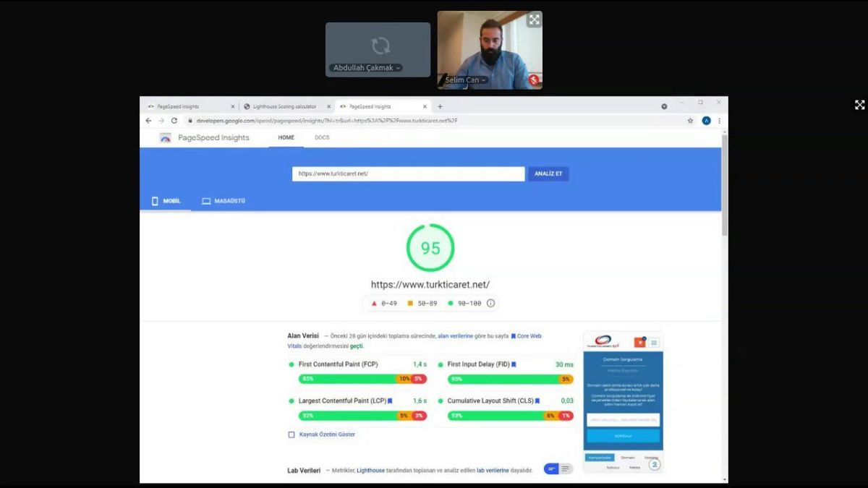This screenshot has width=868, height=488.
Task: Open a new browser tab
Action: click(x=440, y=106)
